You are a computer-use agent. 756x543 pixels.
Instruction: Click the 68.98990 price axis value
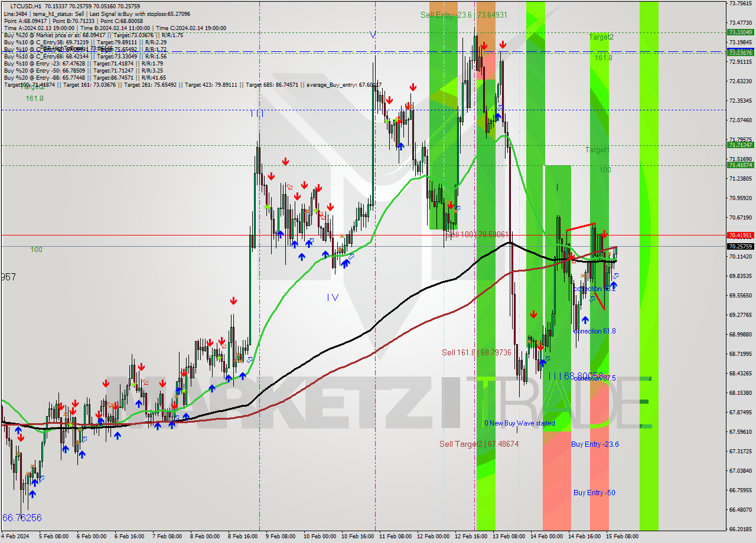click(x=740, y=335)
